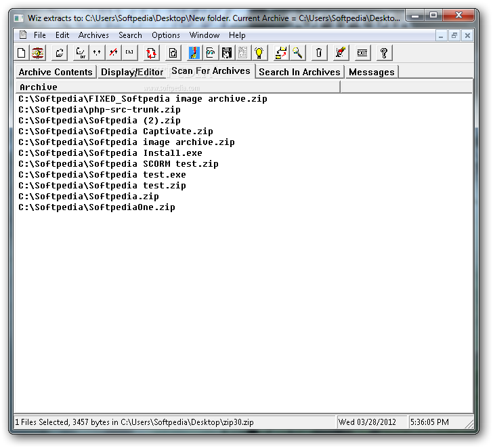This screenshot has height=448, width=493.
Task: Click the blue key password icon
Action: click(x=194, y=53)
